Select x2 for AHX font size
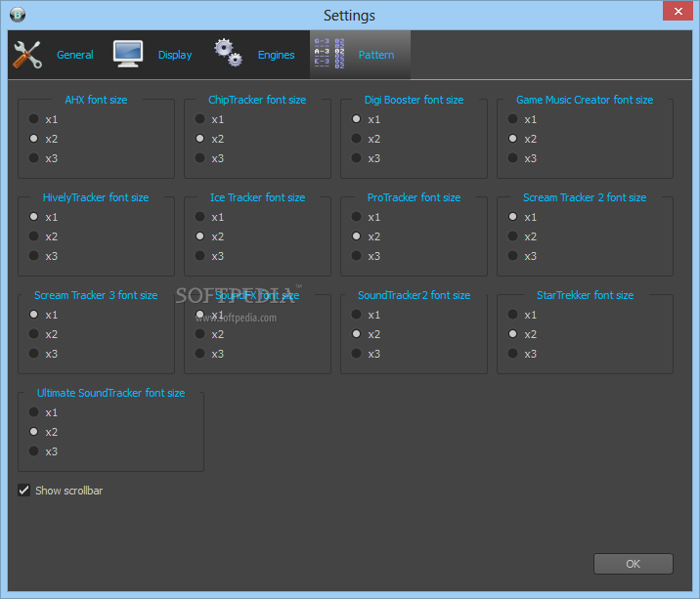 click(x=33, y=139)
